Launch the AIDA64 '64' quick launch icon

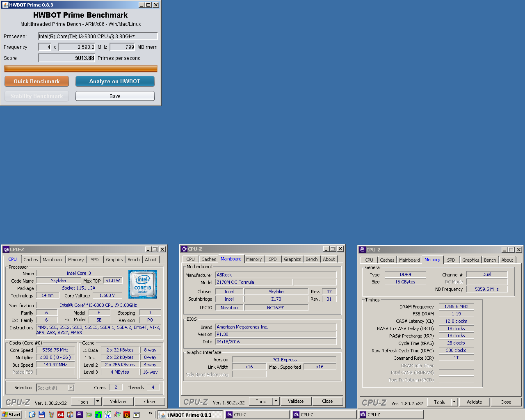tap(61, 415)
